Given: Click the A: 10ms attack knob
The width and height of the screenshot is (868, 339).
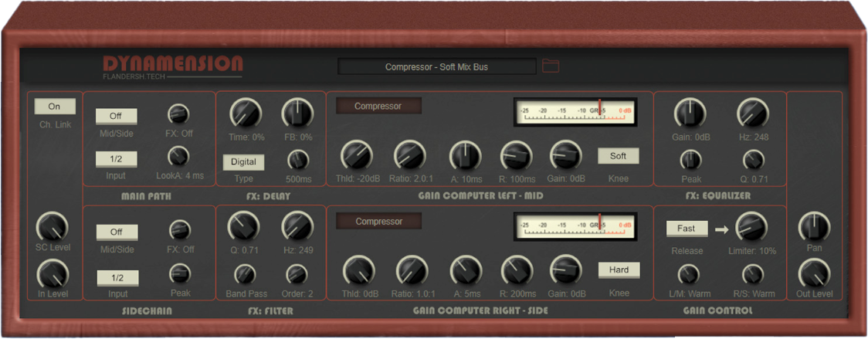Looking at the screenshot, I should [465, 156].
